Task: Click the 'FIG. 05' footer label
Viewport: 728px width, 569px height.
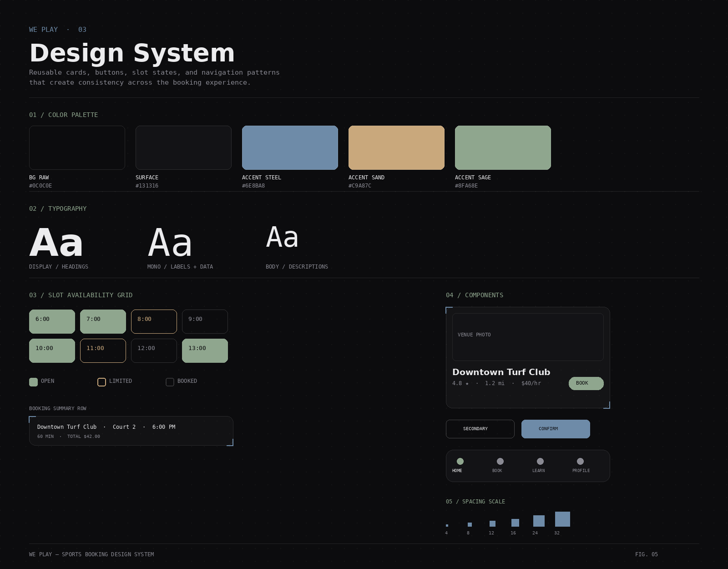Action: click(647, 554)
